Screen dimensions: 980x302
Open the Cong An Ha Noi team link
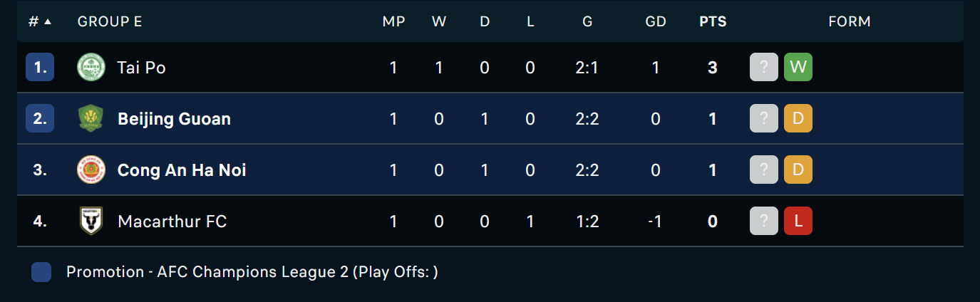[x=182, y=170]
